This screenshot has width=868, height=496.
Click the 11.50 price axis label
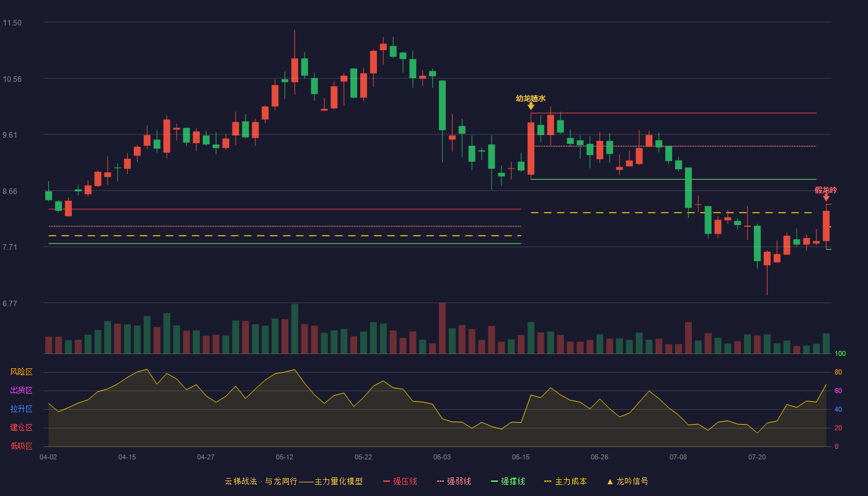click(x=12, y=23)
